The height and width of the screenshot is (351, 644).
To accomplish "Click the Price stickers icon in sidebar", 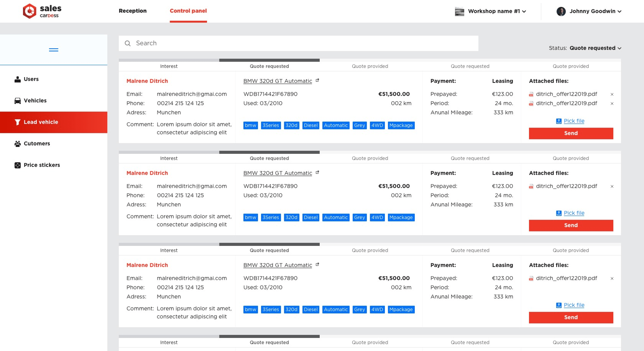I will [x=17, y=165].
